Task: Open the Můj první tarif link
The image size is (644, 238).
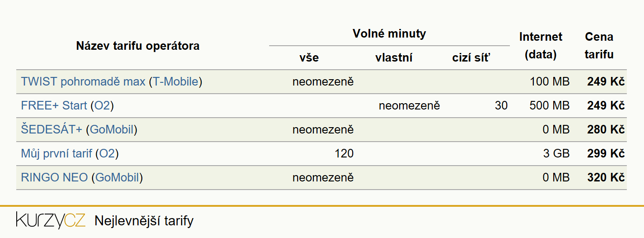Action: (x=56, y=154)
